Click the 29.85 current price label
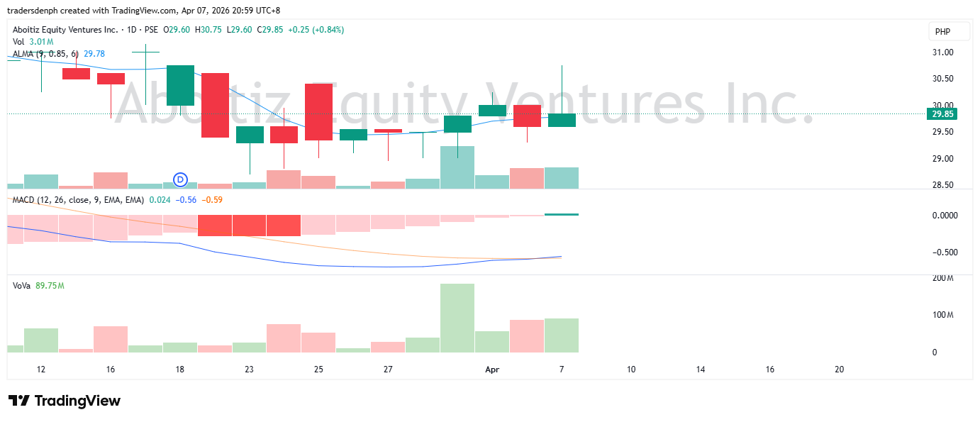The image size is (980, 422). [942, 114]
